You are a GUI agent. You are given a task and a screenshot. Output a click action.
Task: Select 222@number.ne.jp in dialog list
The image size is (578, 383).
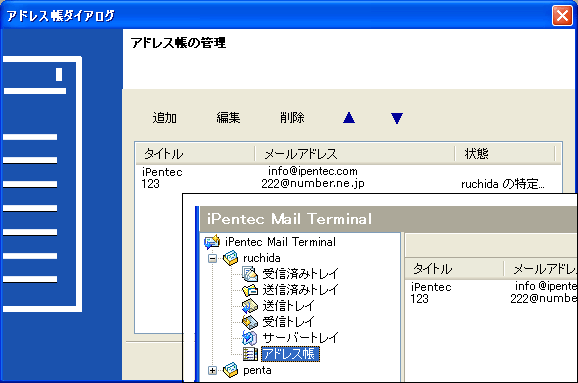click(313, 183)
